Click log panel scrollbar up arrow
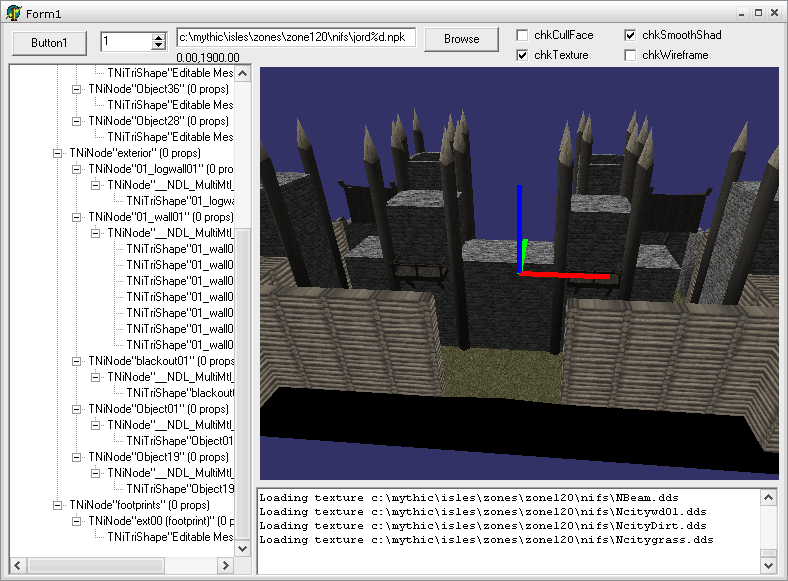The image size is (788, 581). tap(768, 498)
